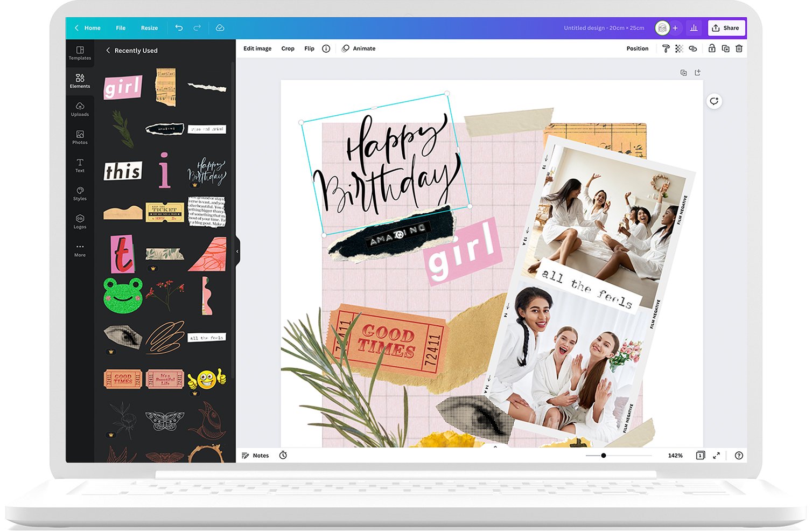Click the Share button
This screenshot has width=812, height=531.
click(x=726, y=27)
